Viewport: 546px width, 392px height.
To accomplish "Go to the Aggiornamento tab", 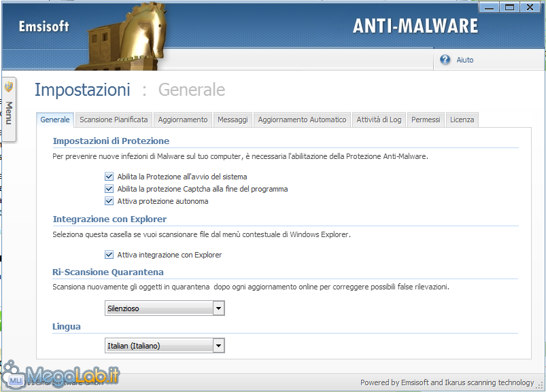I will pos(183,120).
